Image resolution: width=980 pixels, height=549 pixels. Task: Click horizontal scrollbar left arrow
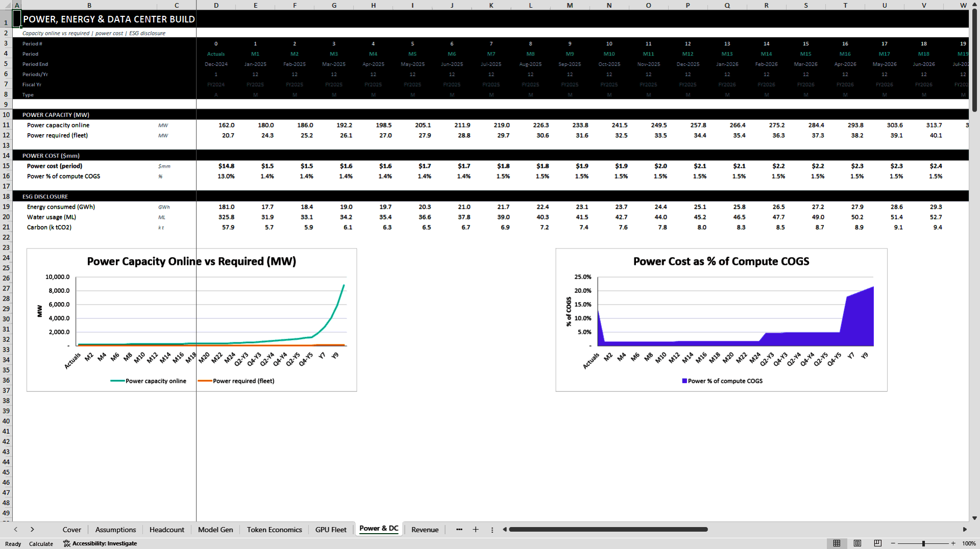504,530
